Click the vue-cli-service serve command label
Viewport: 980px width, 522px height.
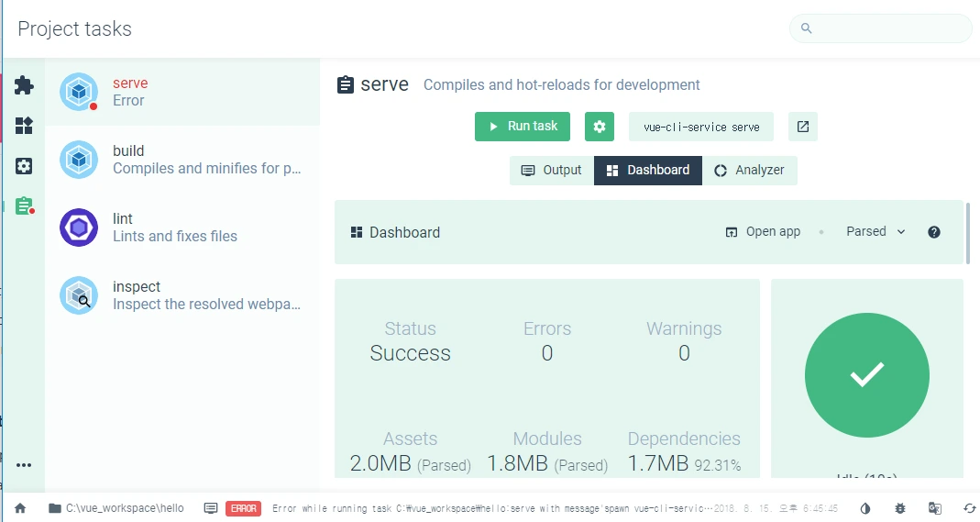(x=701, y=127)
